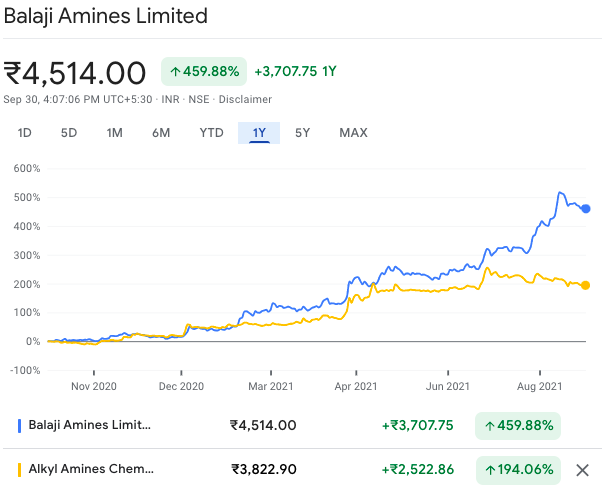Click the yellow color marker beside Alkyl Amines

coord(19,470)
